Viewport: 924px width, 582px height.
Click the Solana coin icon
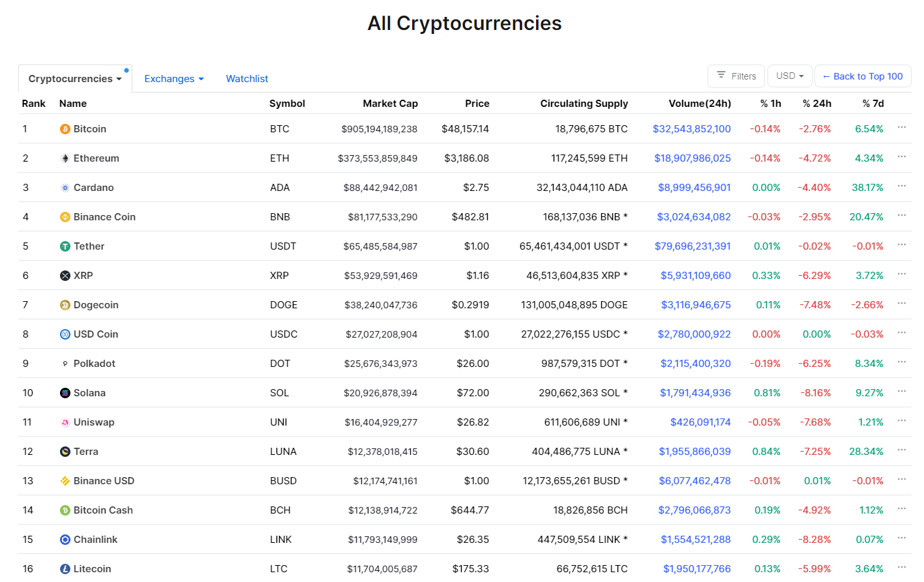point(65,393)
